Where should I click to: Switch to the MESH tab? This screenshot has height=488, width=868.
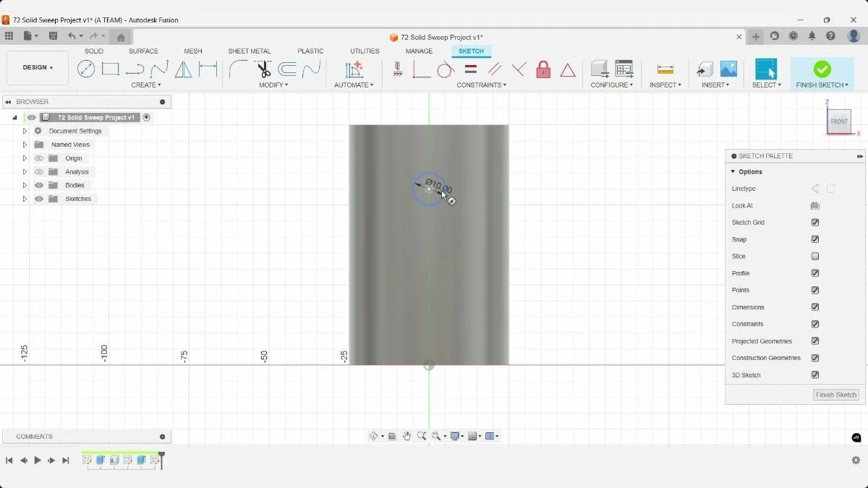193,51
